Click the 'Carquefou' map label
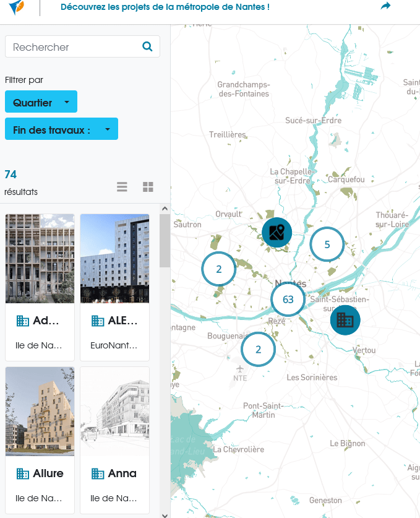The image size is (420, 518). [x=346, y=179]
